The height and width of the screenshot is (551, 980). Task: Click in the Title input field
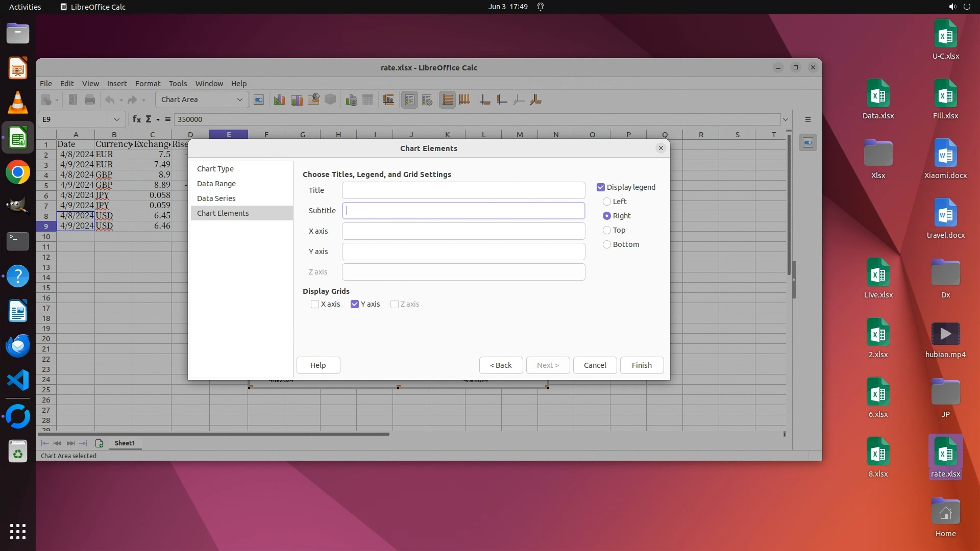click(x=463, y=190)
